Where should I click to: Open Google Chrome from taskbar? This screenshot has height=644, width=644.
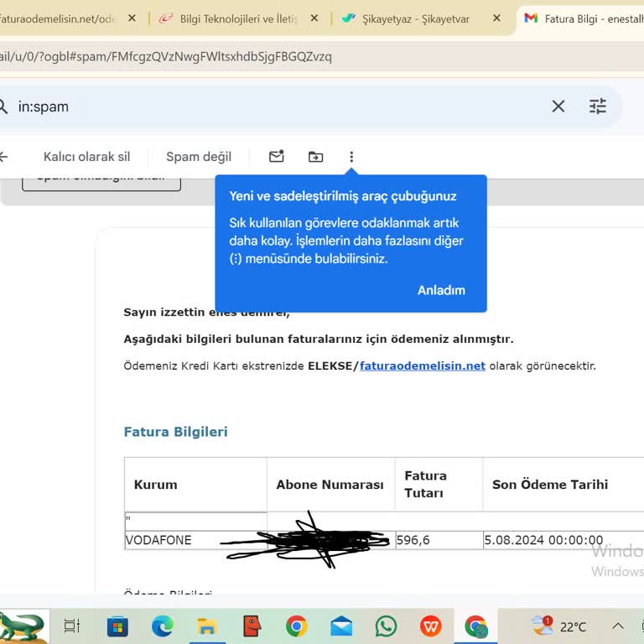[297, 626]
